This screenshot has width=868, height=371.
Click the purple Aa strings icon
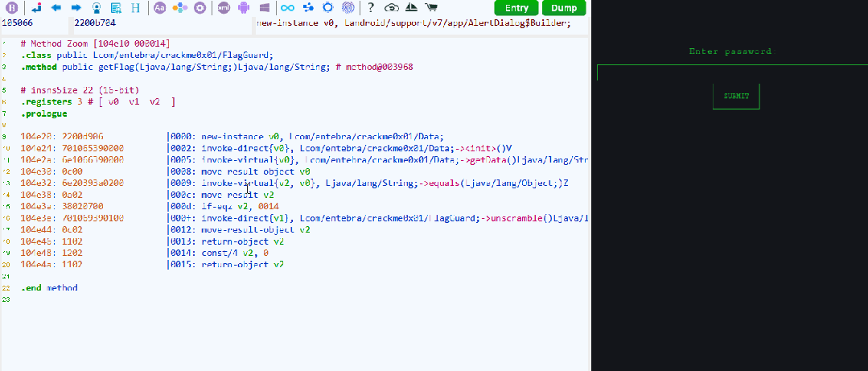pyautogui.click(x=159, y=8)
